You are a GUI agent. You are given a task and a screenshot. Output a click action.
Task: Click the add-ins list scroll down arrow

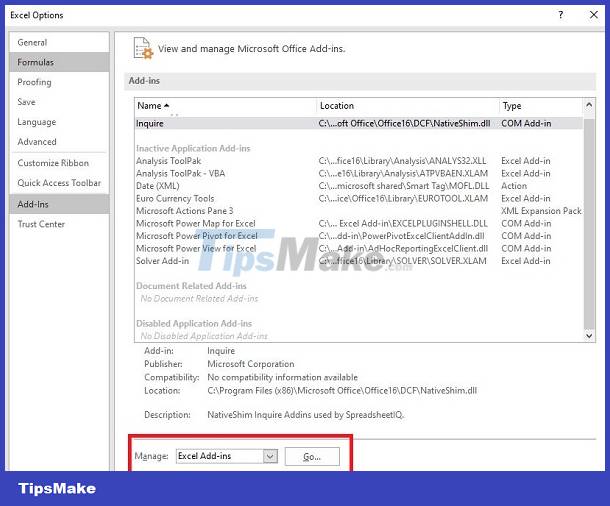coord(589,335)
